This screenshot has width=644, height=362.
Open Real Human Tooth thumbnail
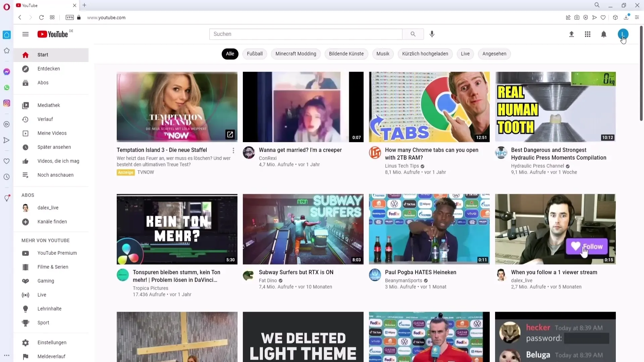[x=555, y=107]
